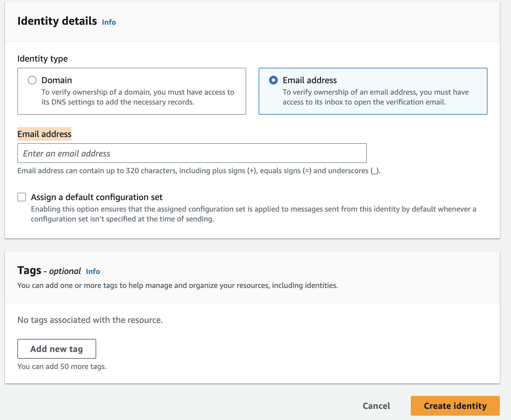
Task: Click the 'No tags associated with the resource' text
Action: point(90,320)
